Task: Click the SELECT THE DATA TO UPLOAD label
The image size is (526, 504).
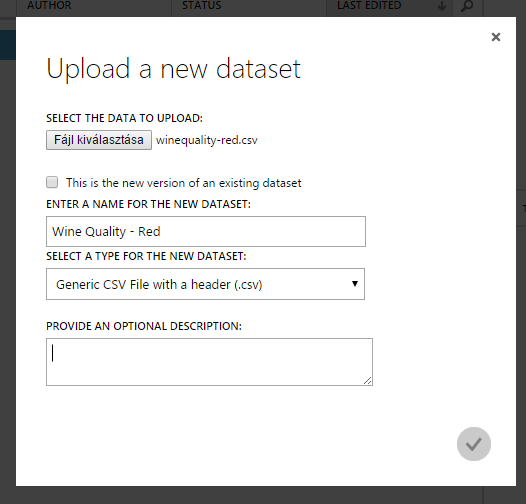Action: coord(124,118)
